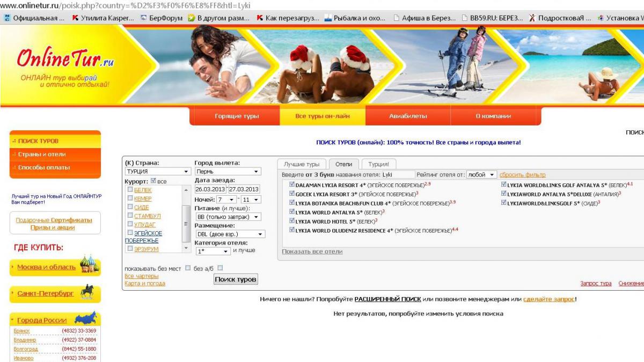This screenshot has width=644, height=362.
Task: Expand the departure city dropdown Пермь
Action: (x=228, y=172)
